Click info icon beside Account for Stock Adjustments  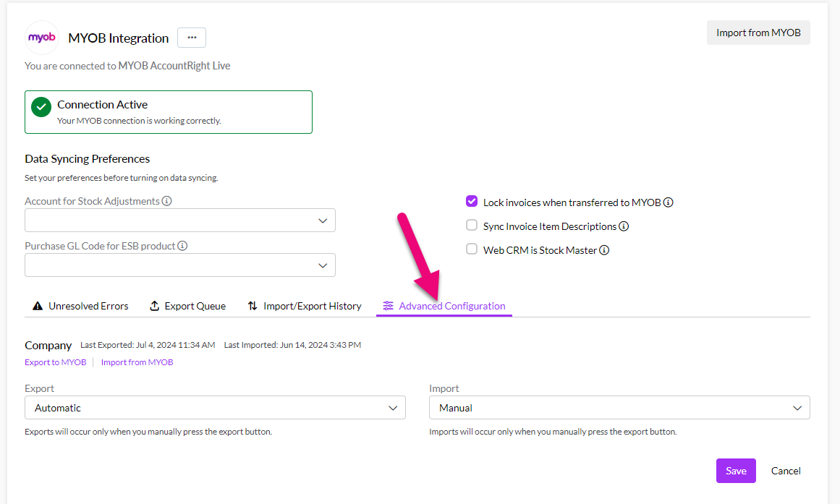coord(166,201)
